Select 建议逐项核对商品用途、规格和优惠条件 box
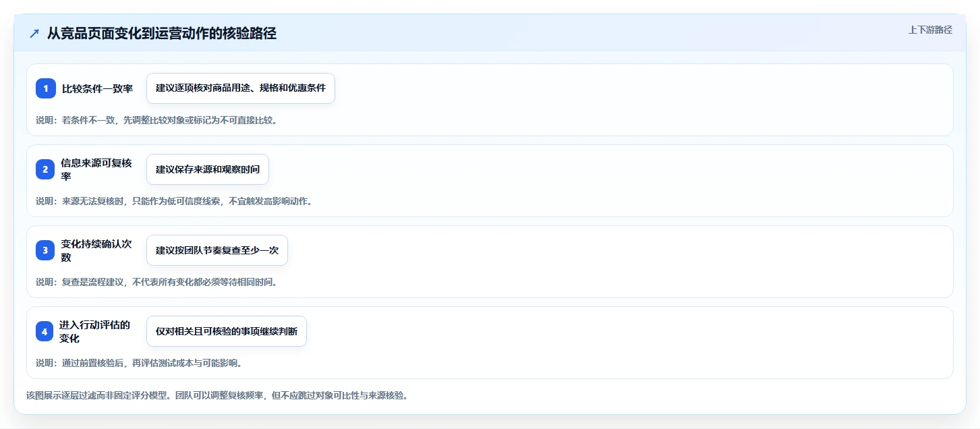This screenshot has width=980, height=429. 241,88
